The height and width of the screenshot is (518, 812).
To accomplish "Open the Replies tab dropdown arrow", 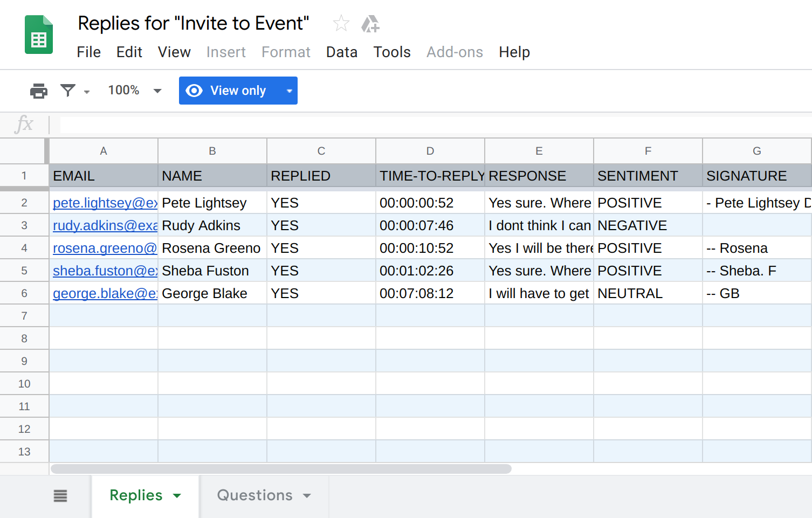I will (x=177, y=496).
